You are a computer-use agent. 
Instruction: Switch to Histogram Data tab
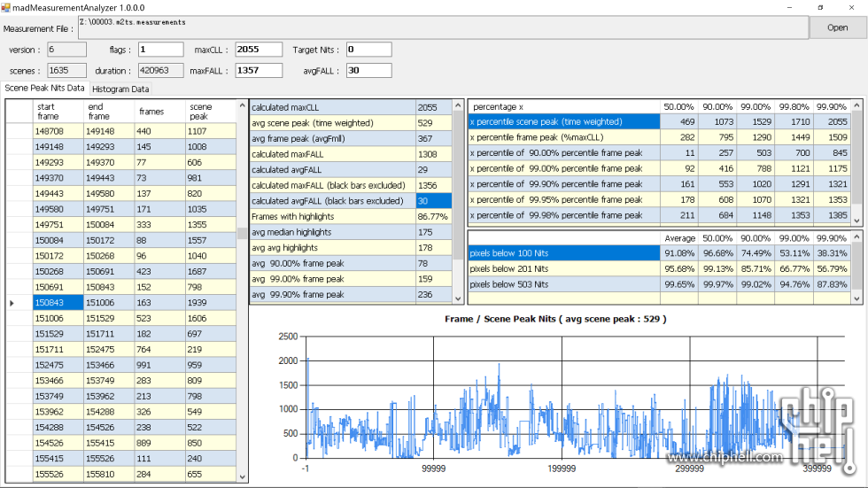pyautogui.click(x=120, y=89)
